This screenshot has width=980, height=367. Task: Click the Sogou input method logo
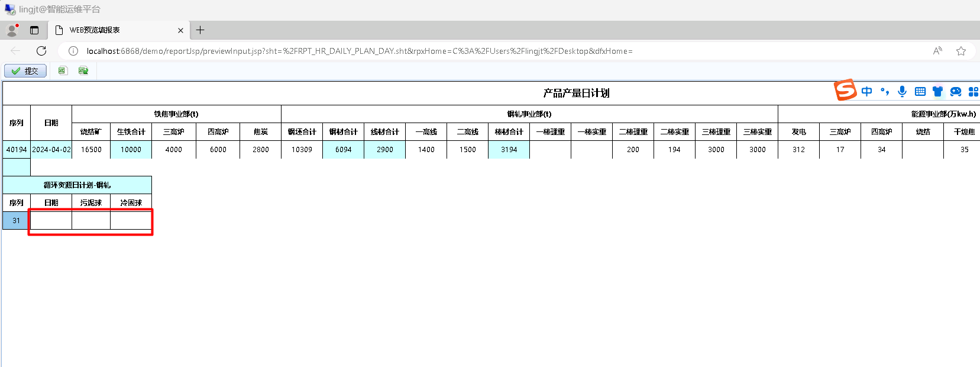pos(845,91)
